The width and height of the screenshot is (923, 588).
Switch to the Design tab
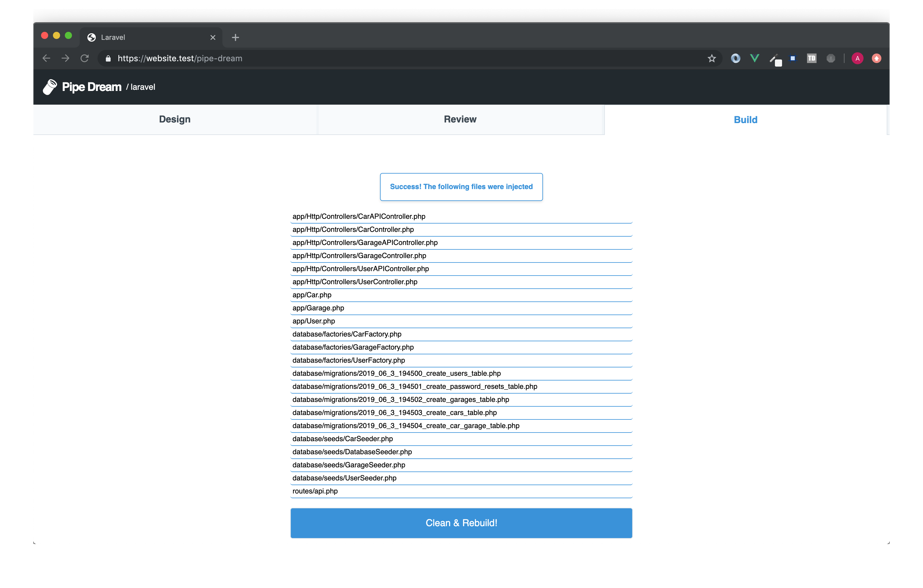[x=175, y=119]
